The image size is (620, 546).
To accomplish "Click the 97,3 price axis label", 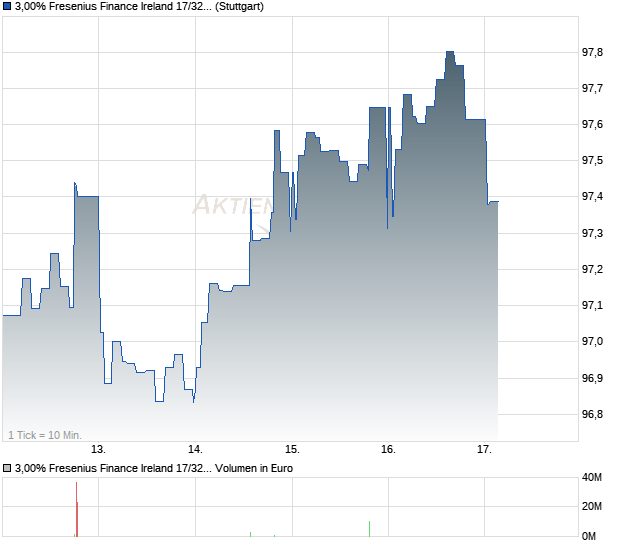I will click(592, 233).
